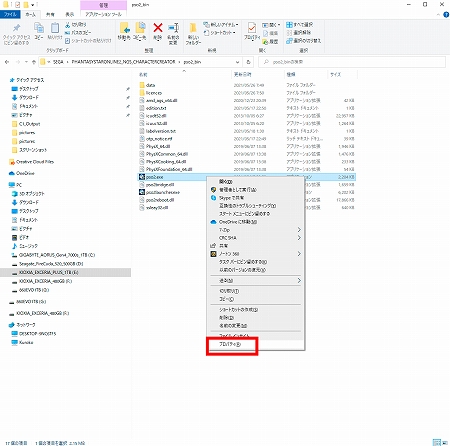Click the New Folder icon in ribbon
The height and width of the screenshot is (446, 450).
coord(193,28)
